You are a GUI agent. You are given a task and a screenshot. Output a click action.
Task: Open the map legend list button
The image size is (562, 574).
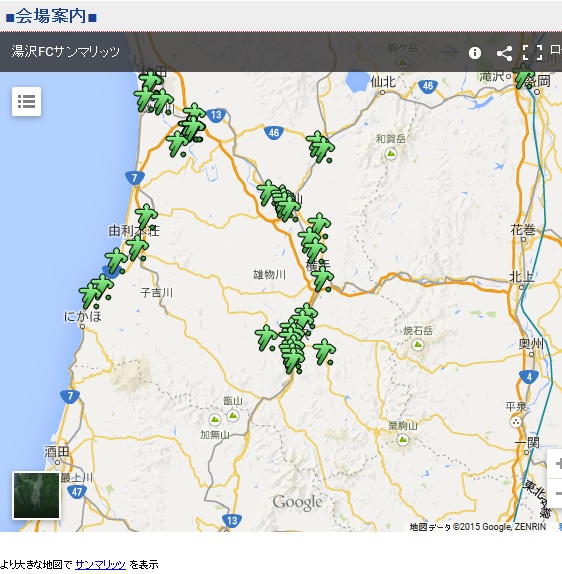(26, 101)
